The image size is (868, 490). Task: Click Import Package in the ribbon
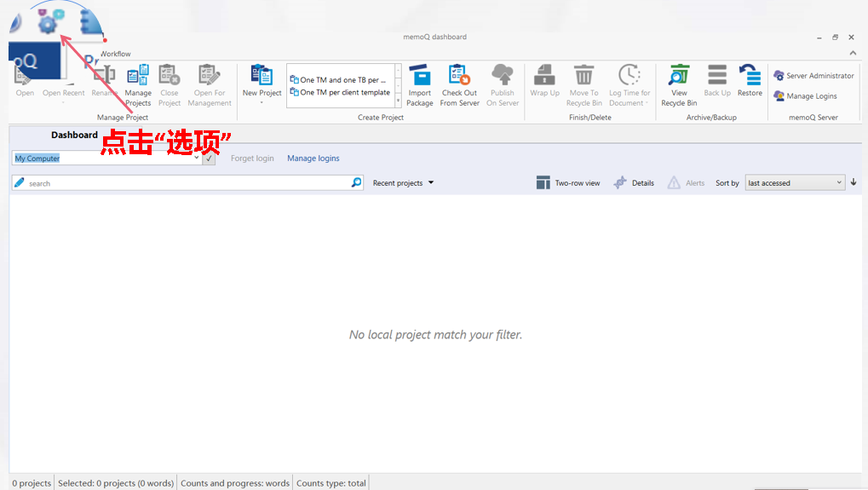pyautogui.click(x=419, y=85)
